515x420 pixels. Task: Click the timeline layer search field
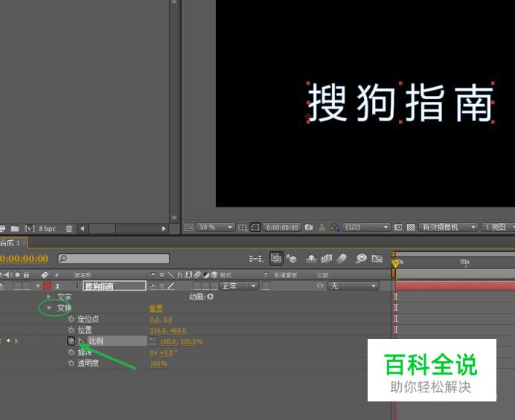pos(114,259)
